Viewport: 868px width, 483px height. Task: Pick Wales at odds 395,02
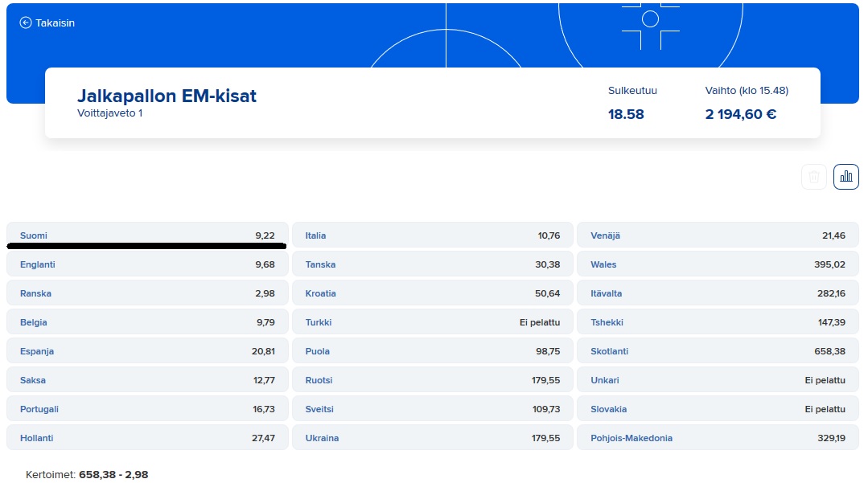point(718,264)
